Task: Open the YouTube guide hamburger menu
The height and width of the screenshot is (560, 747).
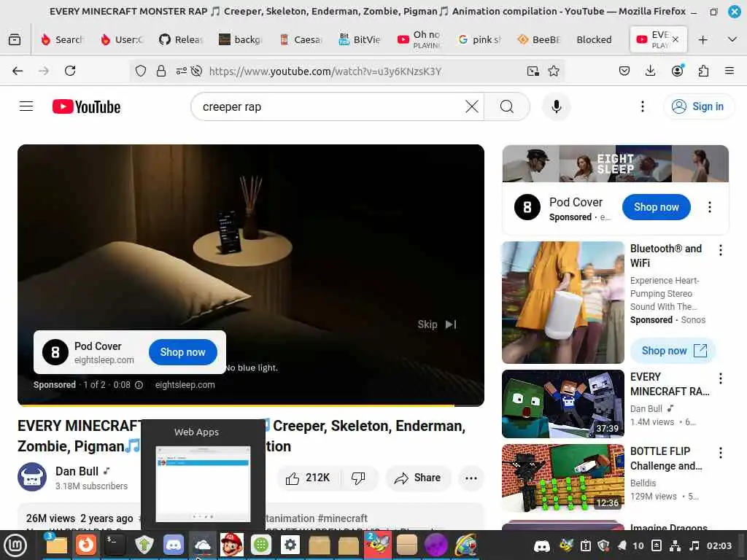Action: (26, 106)
